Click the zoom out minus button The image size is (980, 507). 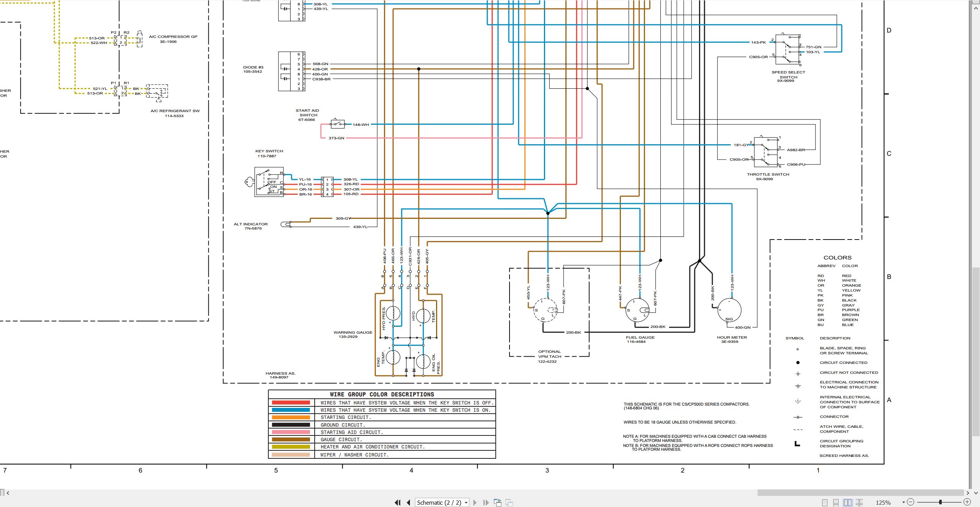(911, 502)
